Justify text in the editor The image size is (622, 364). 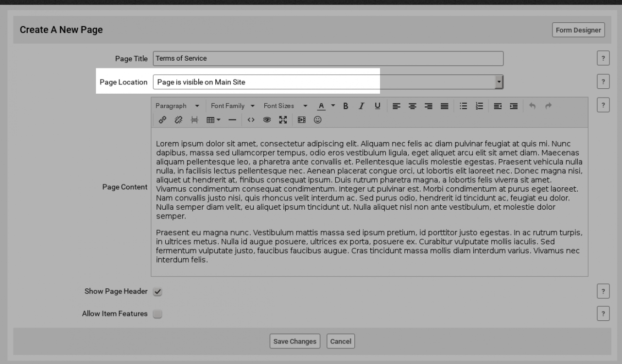445,106
